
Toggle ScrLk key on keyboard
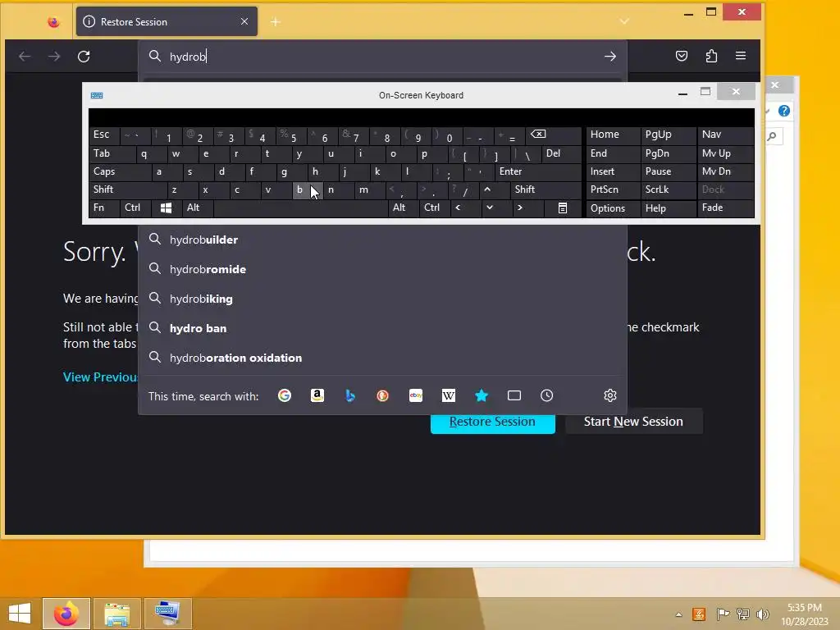[x=668, y=189]
